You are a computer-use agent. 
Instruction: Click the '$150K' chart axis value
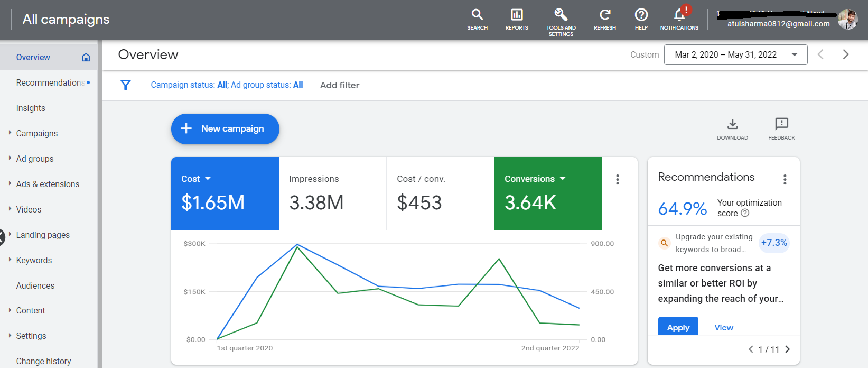[x=194, y=292]
